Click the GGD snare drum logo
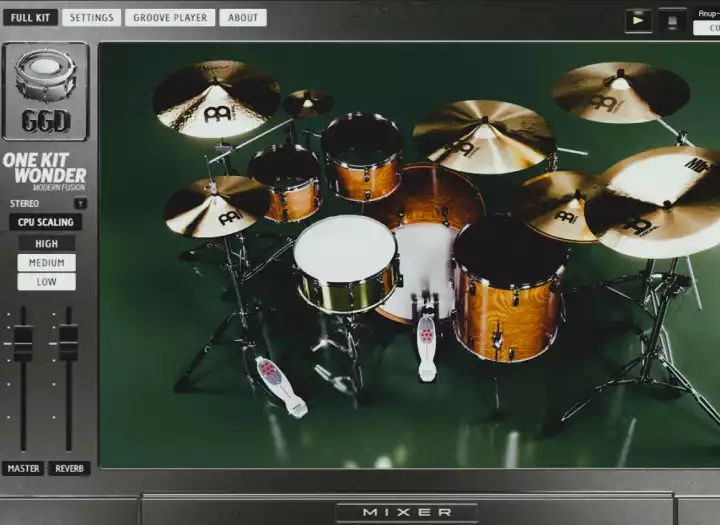The width and height of the screenshot is (720, 525). pyautogui.click(x=46, y=91)
